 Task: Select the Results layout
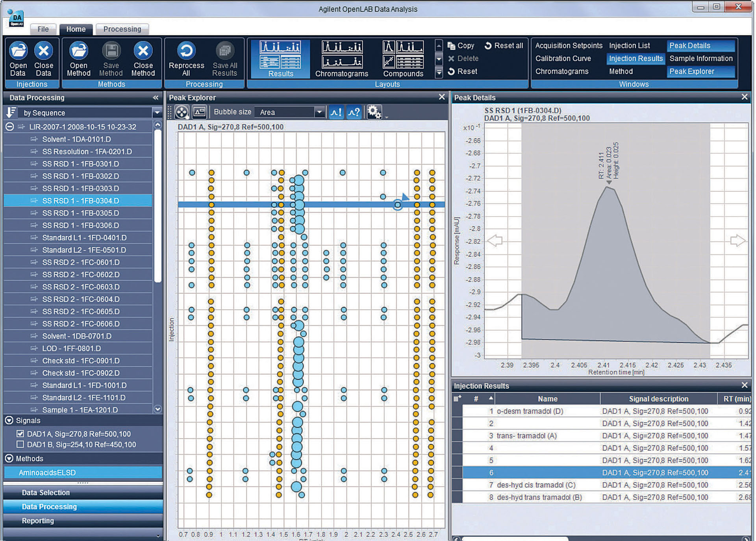[x=280, y=59]
